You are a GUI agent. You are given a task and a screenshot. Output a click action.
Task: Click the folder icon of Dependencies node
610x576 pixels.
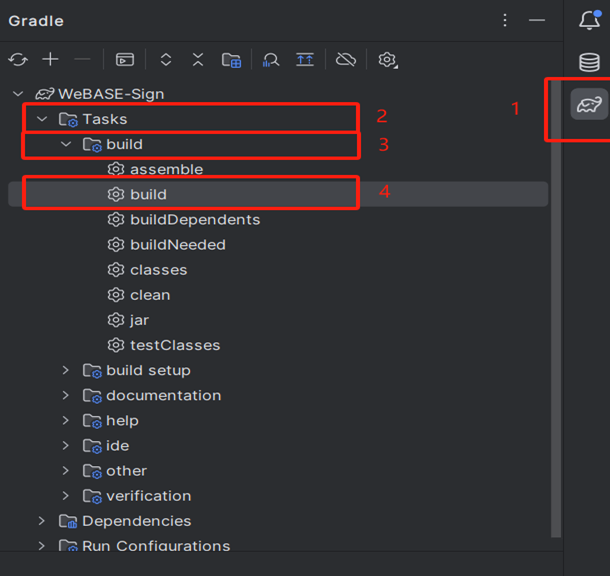68,521
